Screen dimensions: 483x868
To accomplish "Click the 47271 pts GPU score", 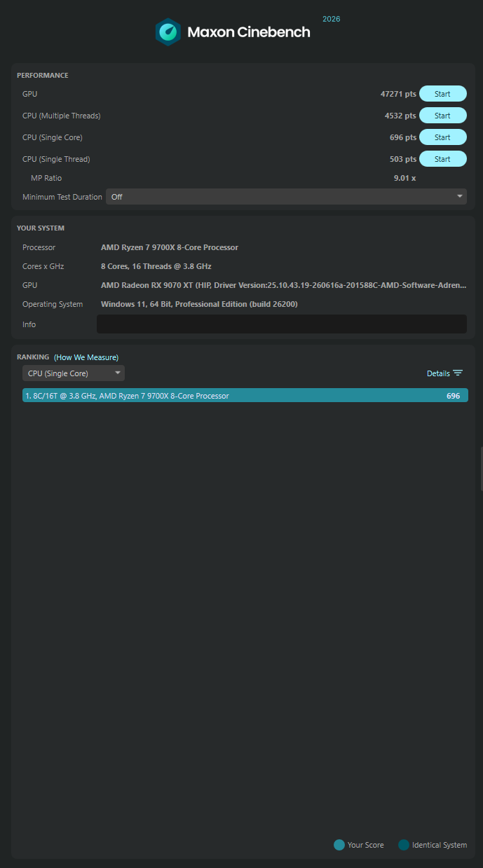I will click(x=398, y=94).
